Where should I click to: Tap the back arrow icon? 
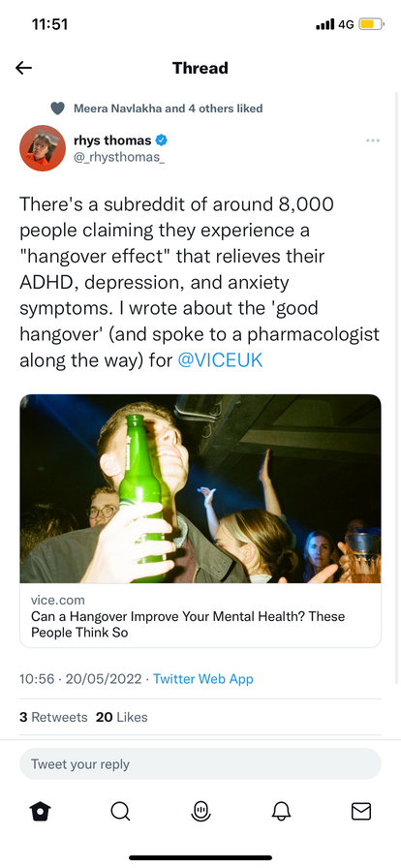[x=24, y=68]
